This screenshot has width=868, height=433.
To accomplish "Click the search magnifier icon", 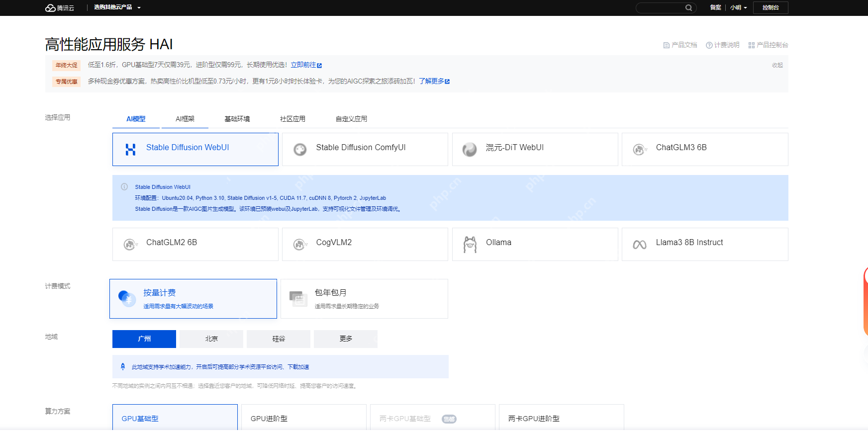I will pyautogui.click(x=688, y=8).
